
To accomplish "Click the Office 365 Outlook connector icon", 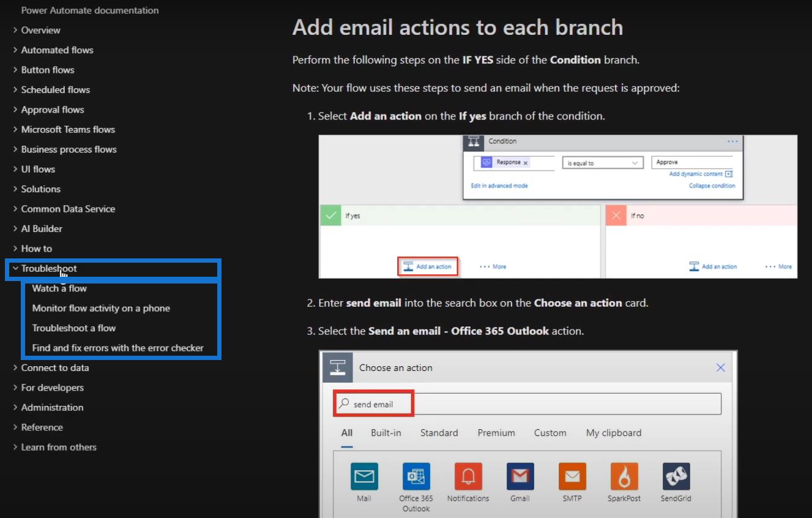I will [x=416, y=476].
